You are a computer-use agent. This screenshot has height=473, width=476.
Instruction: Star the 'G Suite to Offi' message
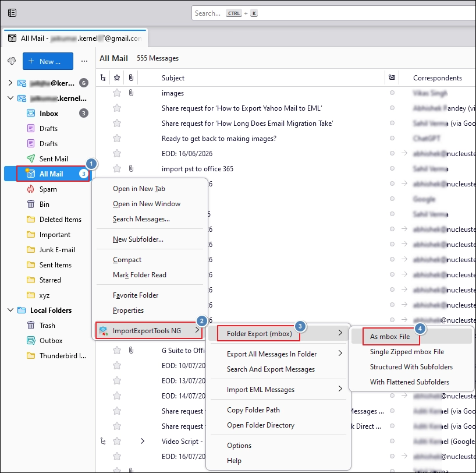[x=117, y=350]
